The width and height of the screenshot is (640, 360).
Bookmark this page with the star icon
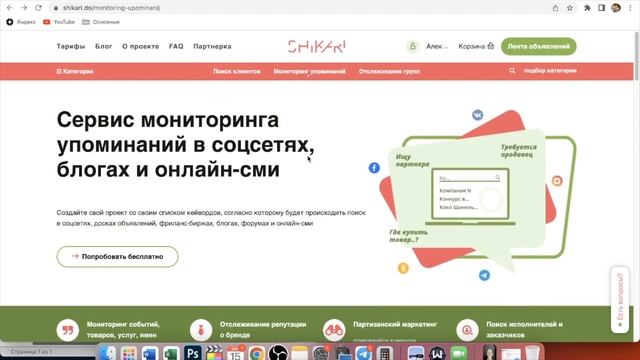(x=570, y=8)
